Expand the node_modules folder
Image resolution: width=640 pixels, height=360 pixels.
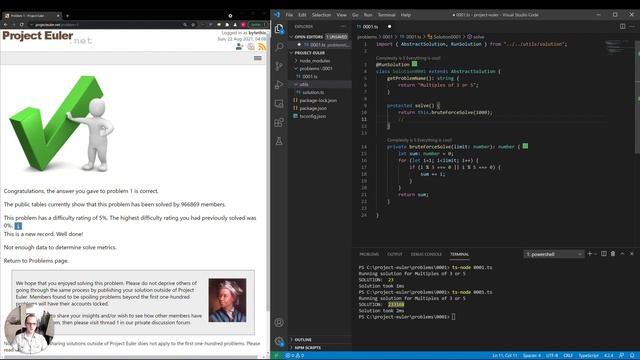pyautogui.click(x=315, y=60)
